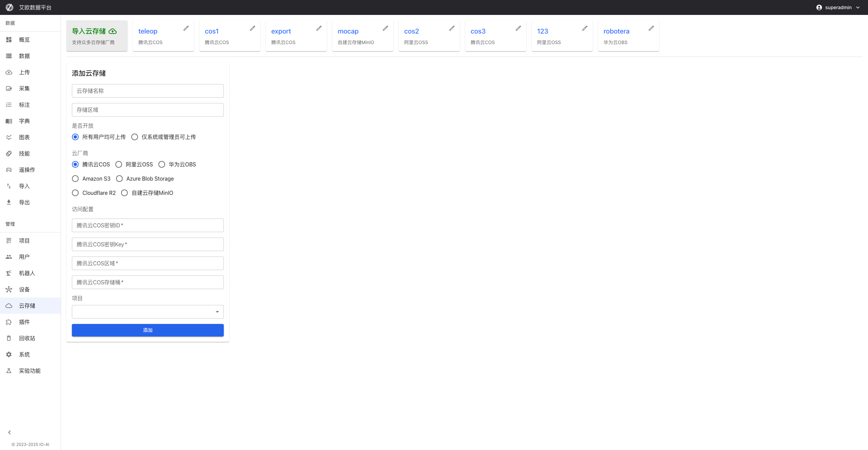Open the 项目 dropdown selector
The height and width of the screenshot is (450, 868).
(x=148, y=312)
